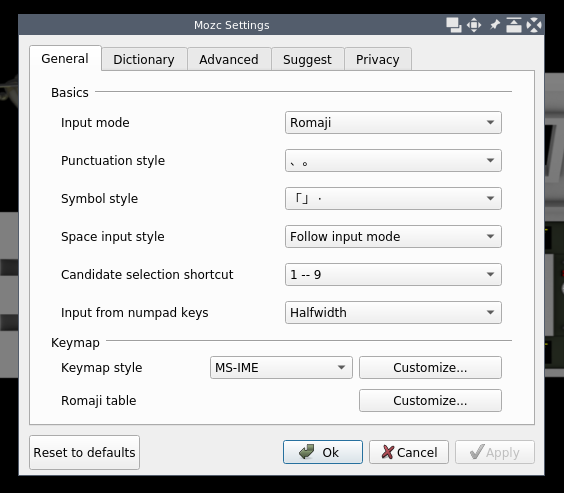Open Keymap style dropdown showing MS-IME

tap(281, 368)
